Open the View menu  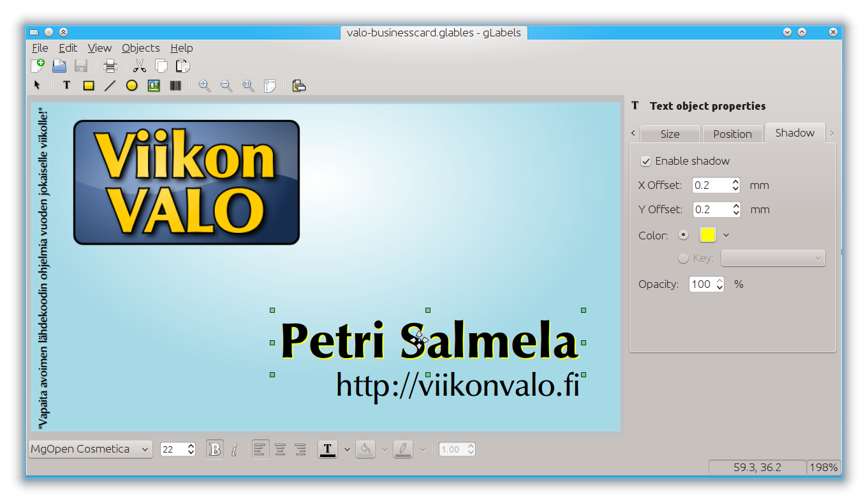coord(99,48)
